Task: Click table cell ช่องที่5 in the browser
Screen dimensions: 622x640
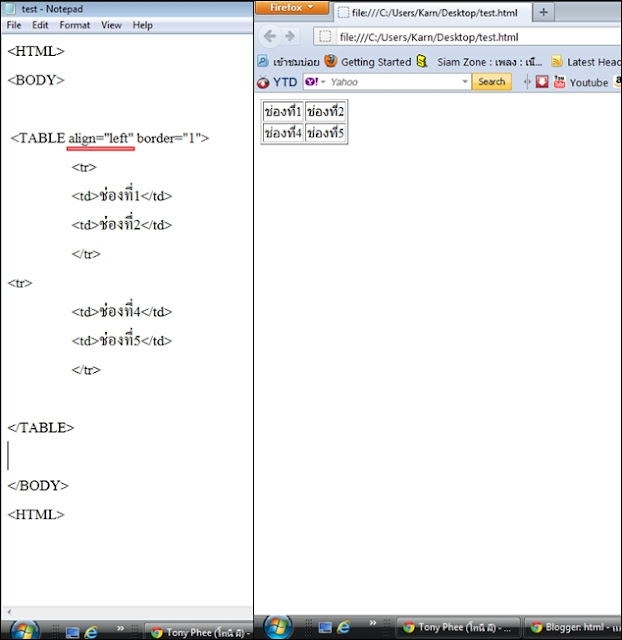Action: (x=325, y=133)
